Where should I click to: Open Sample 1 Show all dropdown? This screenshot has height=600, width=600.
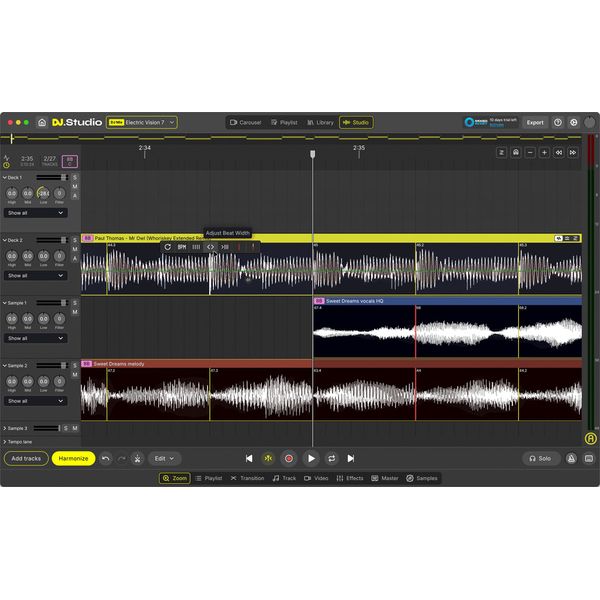click(36, 338)
